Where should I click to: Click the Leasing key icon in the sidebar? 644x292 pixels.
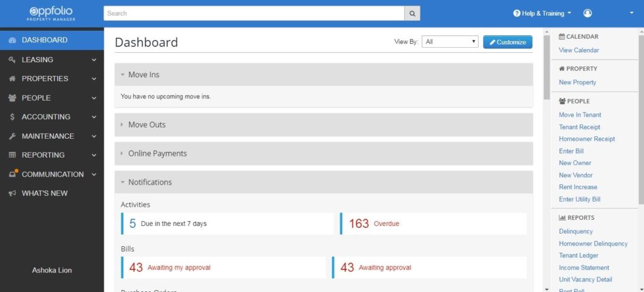pos(12,60)
